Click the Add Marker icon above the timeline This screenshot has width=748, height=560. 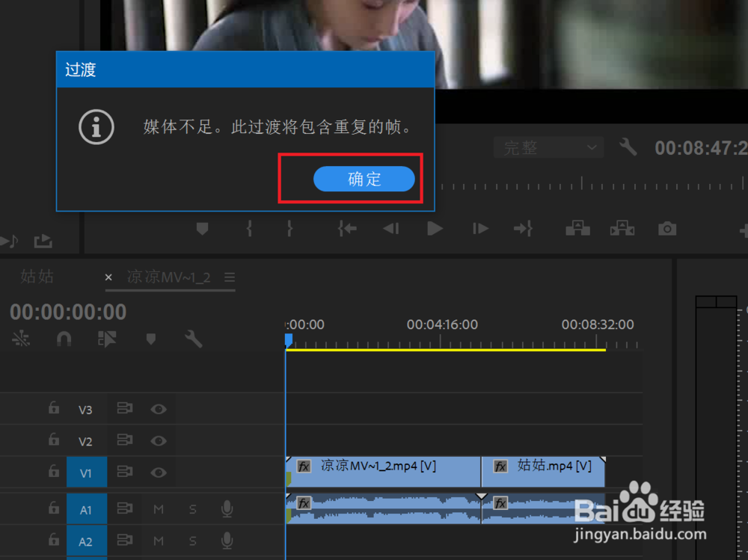(x=150, y=339)
